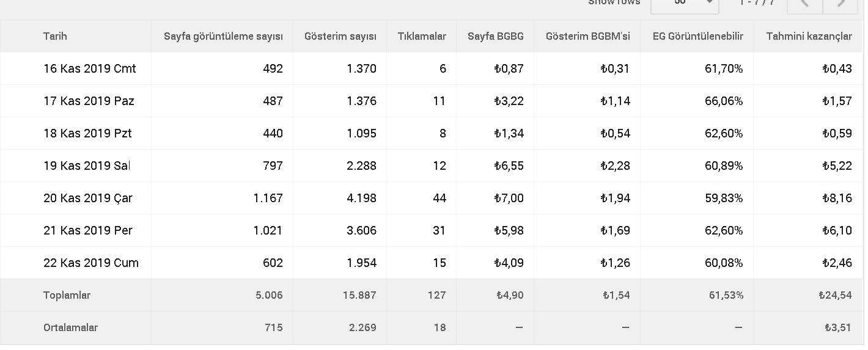The image size is (868, 350).
Task: Sort by EG Görüntülenebilir column header
Action: tap(698, 36)
